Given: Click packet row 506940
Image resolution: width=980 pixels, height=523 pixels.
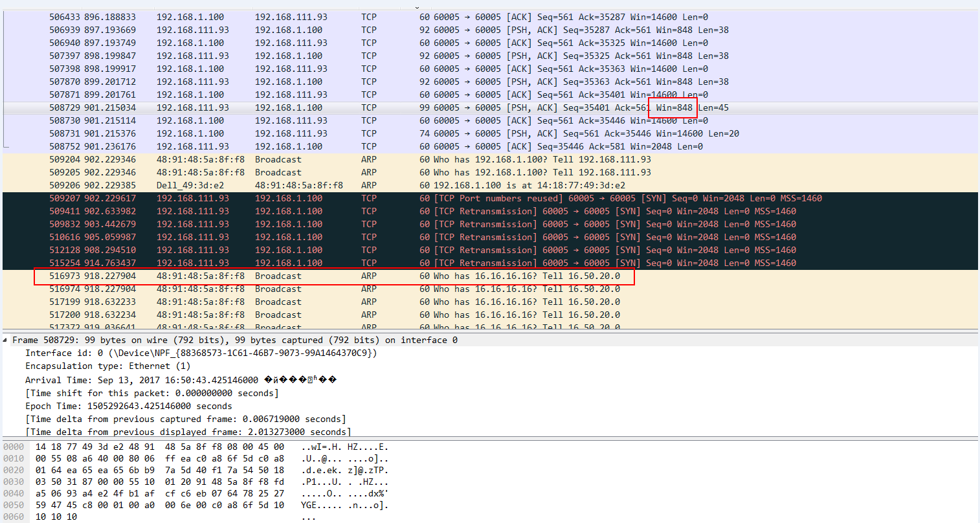Looking at the screenshot, I should click(490, 43).
